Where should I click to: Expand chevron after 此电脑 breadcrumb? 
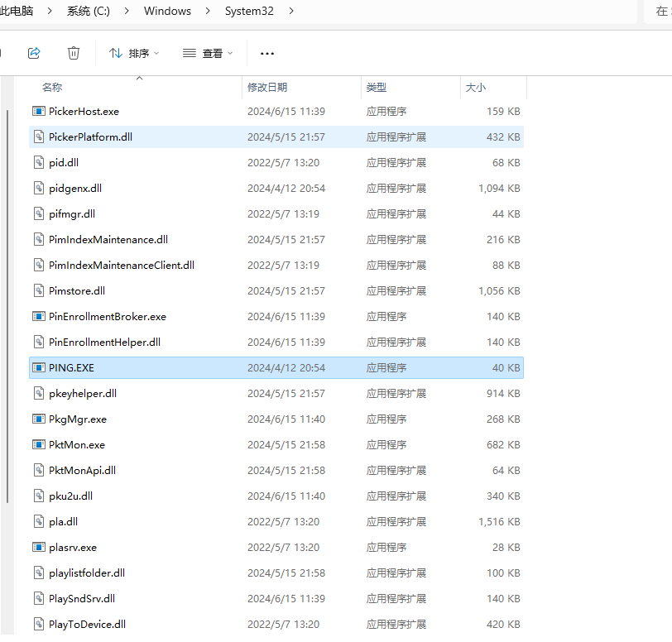point(50,11)
